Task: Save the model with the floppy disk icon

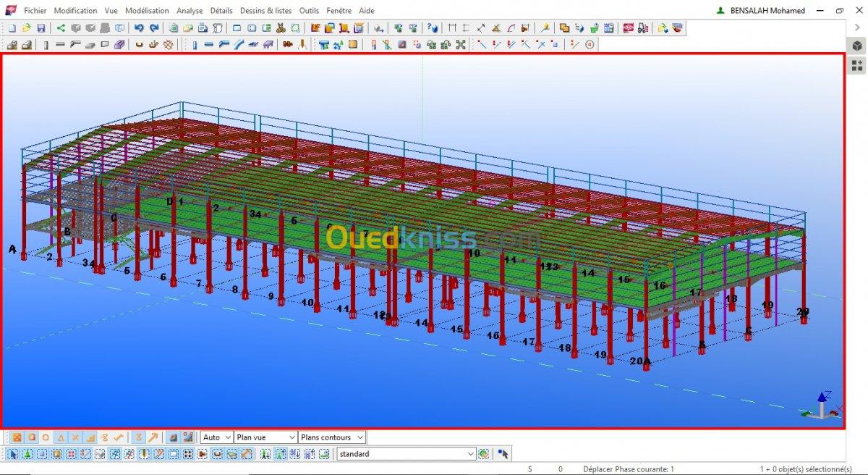Action: click(41, 28)
